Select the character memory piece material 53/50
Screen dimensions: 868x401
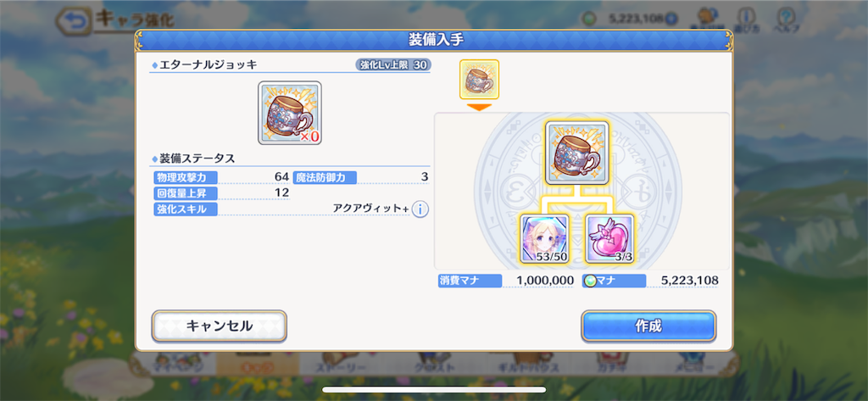coord(545,239)
